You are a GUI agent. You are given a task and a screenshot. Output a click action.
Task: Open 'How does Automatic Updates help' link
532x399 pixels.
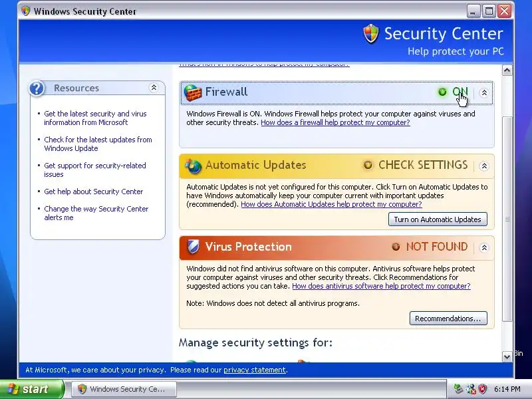tap(331, 204)
